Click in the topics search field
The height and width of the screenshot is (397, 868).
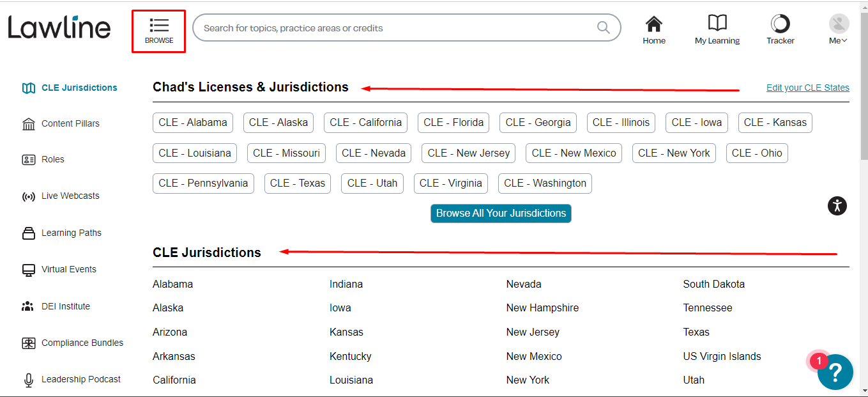[x=396, y=28]
